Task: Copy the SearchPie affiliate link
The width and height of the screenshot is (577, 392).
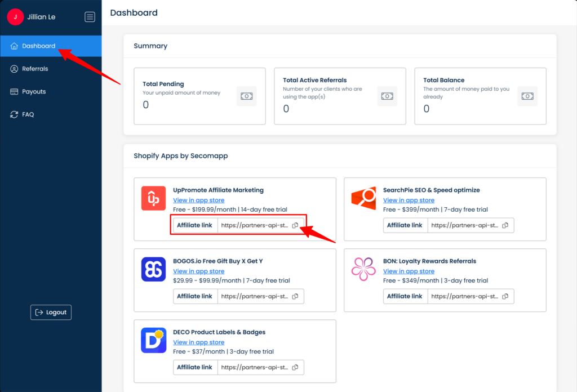Action: pos(505,225)
